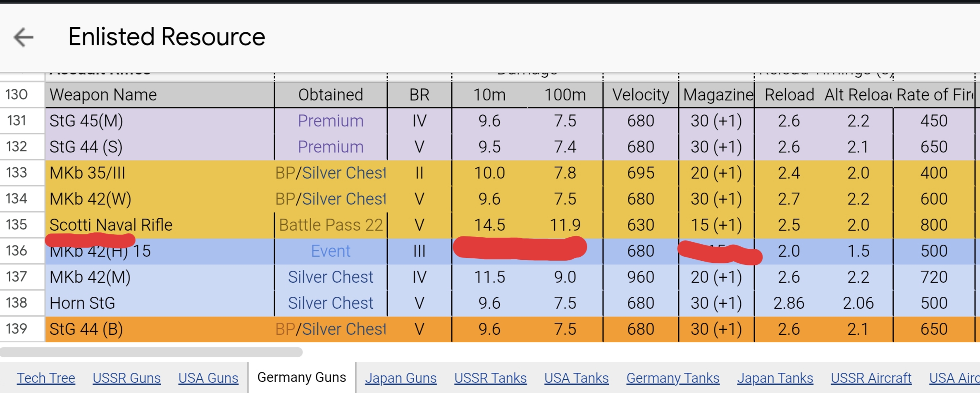Select the Germany Guns tab
This screenshot has height=393, width=980.
(302, 377)
